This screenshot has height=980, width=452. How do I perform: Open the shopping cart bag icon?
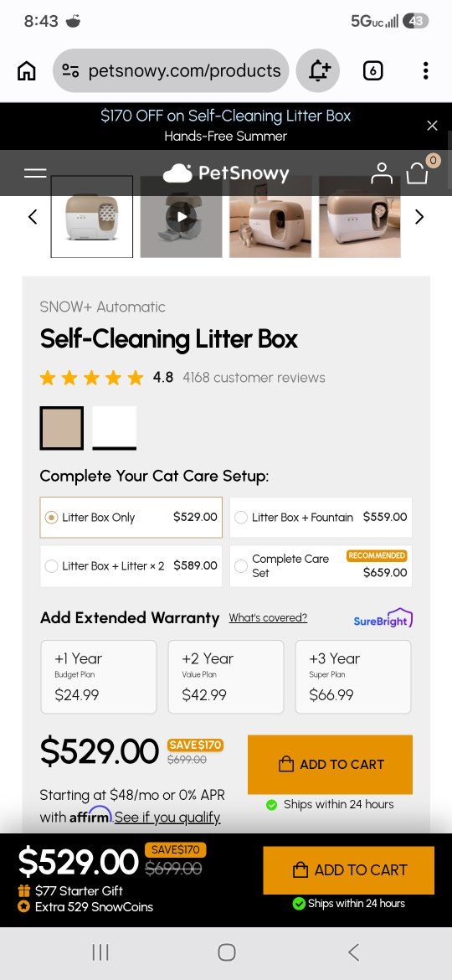click(418, 173)
